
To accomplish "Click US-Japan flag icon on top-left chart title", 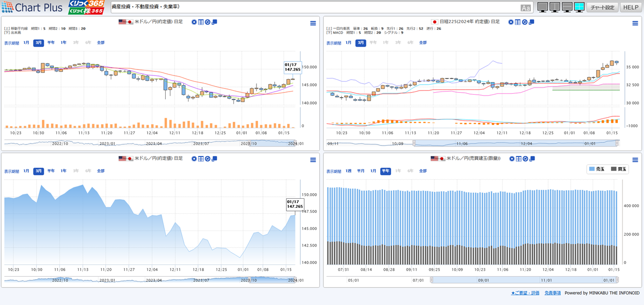I will click(125, 22).
